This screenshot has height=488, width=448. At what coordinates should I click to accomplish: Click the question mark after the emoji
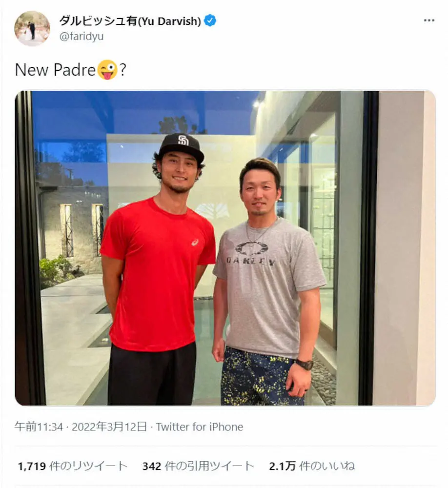pyautogui.click(x=123, y=70)
